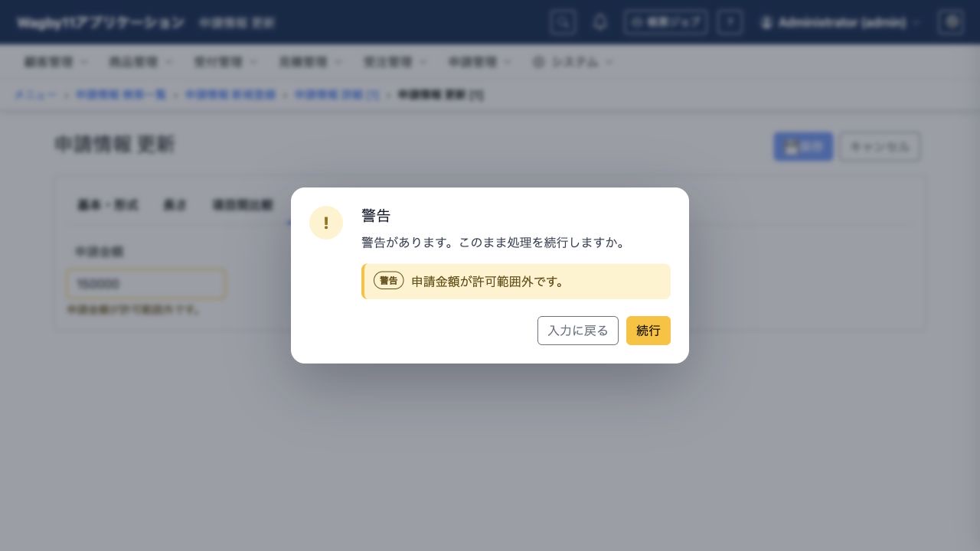Click the Wagby application title in header
Screen dimensions: 980x551
pos(101,23)
